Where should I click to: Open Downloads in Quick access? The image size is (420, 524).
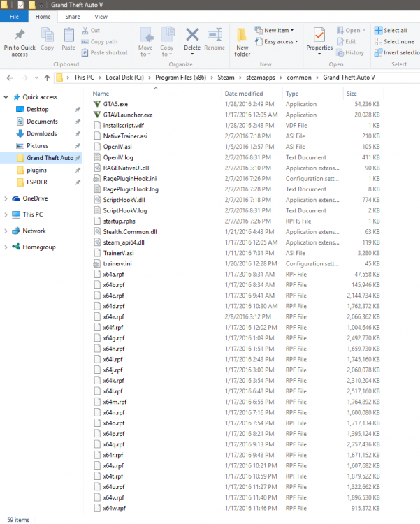[41, 133]
